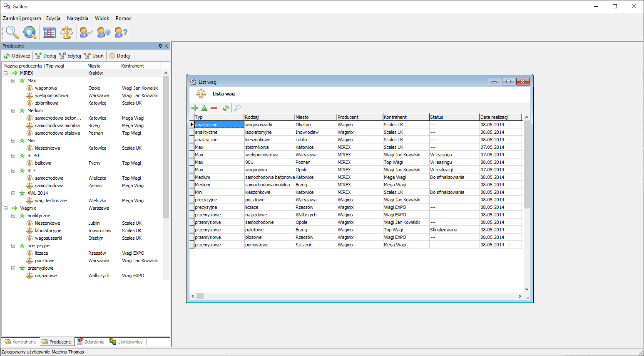Open the globe search tool
The image size is (644, 356).
[x=30, y=32]
